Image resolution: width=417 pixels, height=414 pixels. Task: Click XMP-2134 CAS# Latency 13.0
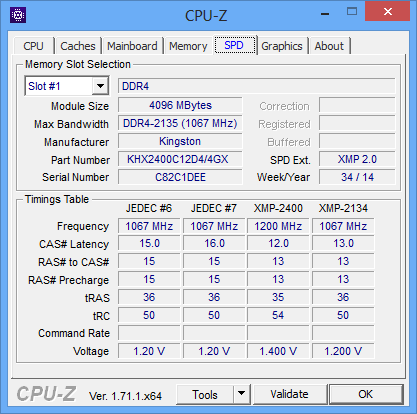[x=343, y=243]
